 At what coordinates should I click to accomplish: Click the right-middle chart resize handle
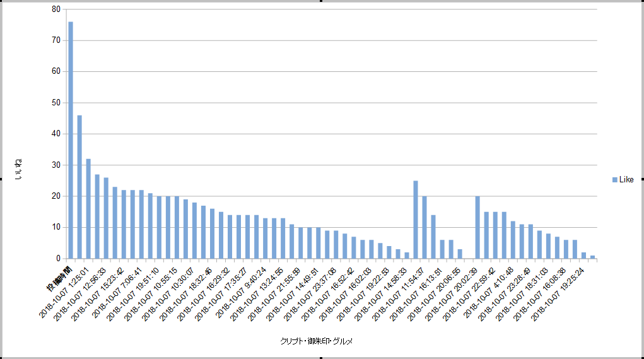tap(643, 179)
